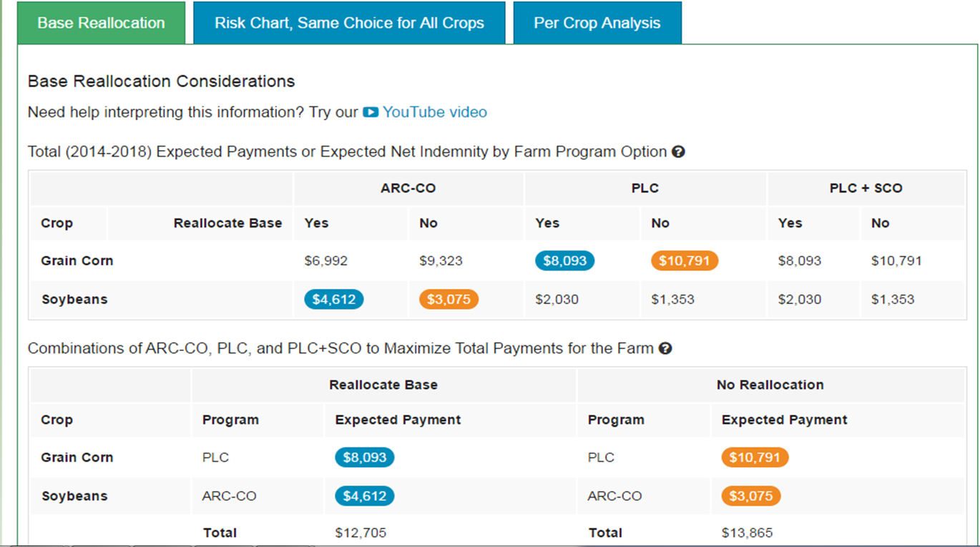
Task: Switch to Base Reallocation tab
Action: [x=101, y=23]
